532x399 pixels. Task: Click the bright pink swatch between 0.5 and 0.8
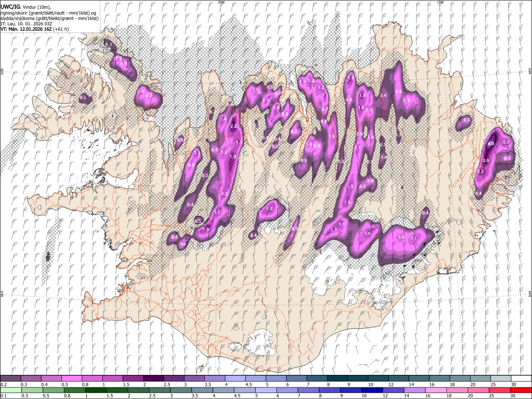72,379
